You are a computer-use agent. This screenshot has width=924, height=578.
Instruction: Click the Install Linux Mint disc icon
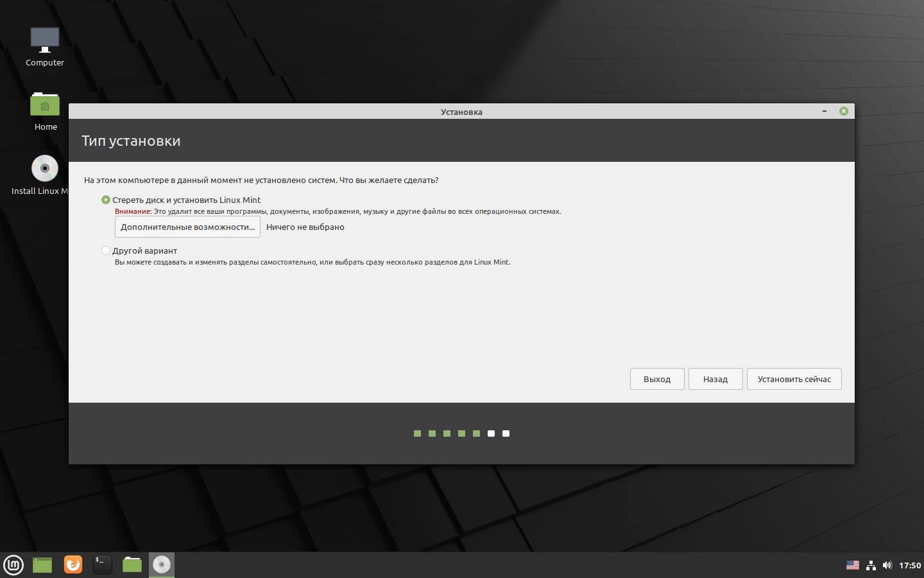click(x=45, y=169)
